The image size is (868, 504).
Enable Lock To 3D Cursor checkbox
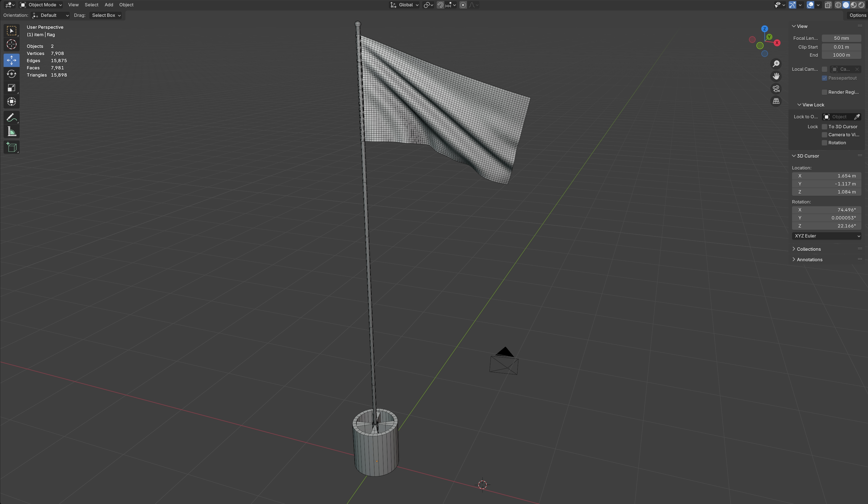[x=824, y=127]
